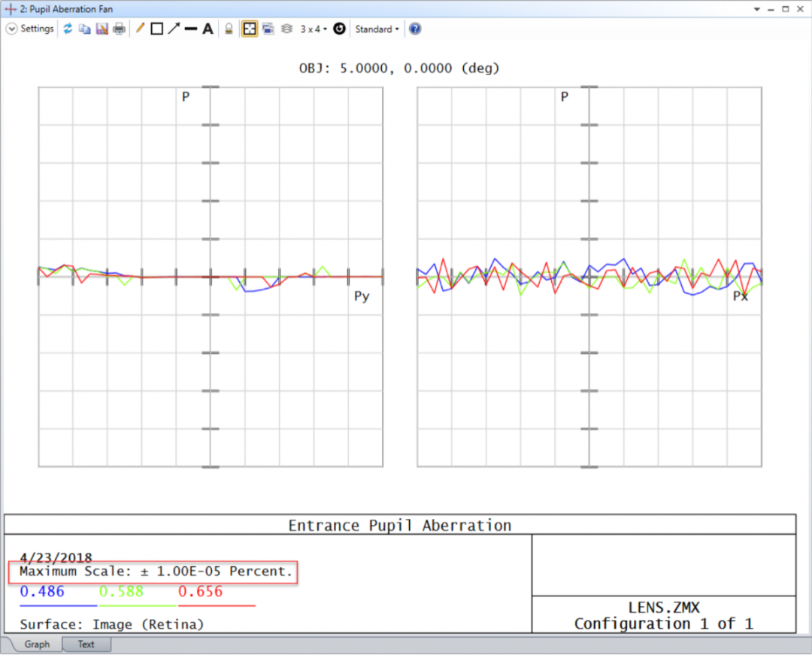
Task: Toggle the overlay series layers control
Action: pyautogui.click(x=286, y=29)
